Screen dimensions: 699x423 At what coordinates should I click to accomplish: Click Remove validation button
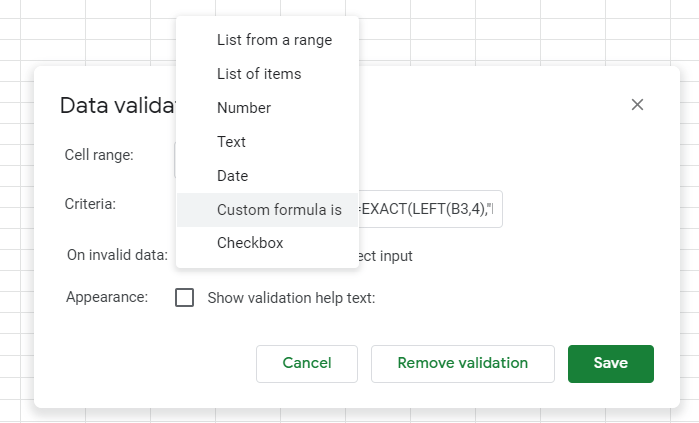pos(462,363)
